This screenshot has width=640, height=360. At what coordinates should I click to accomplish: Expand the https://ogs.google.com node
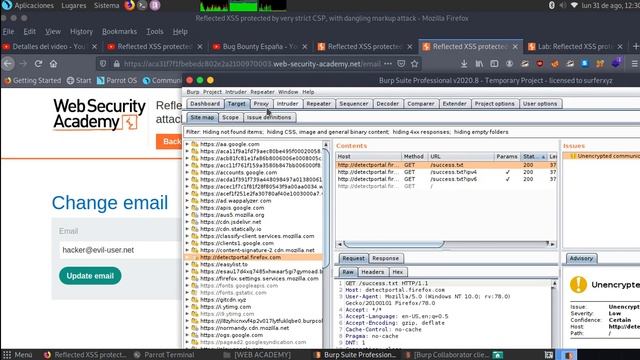(x=187, y=335)
